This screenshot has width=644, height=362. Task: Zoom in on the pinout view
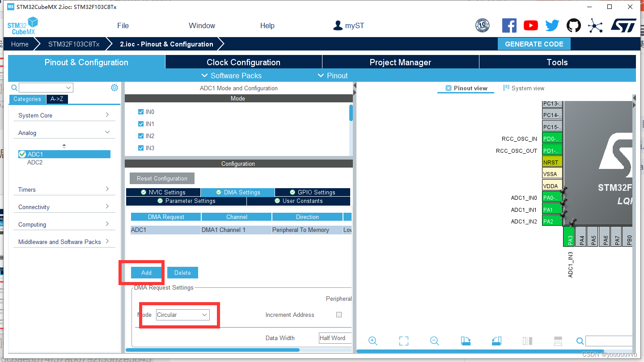pos(373,341)
